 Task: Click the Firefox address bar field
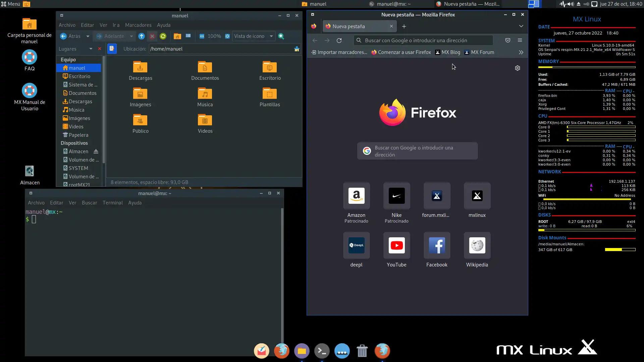[423, 41]
